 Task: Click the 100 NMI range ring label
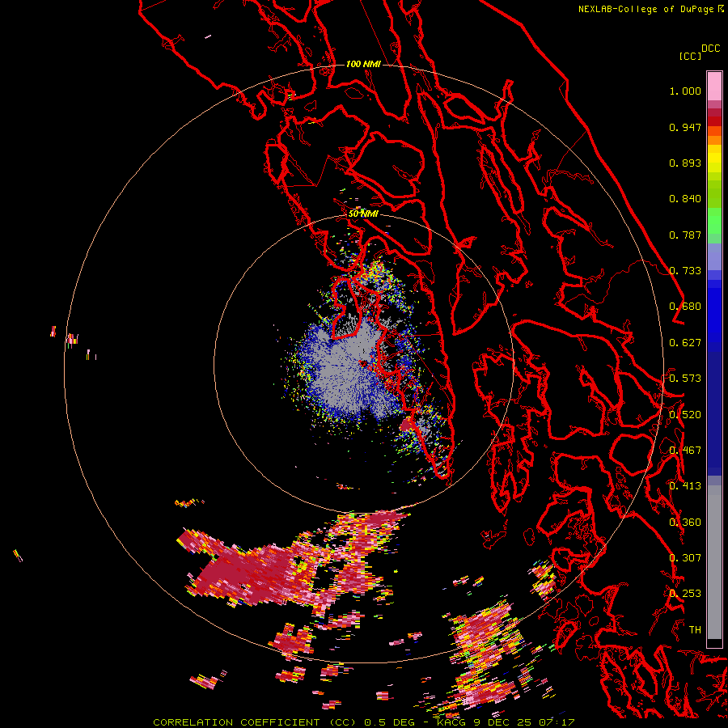coord(363,64)
